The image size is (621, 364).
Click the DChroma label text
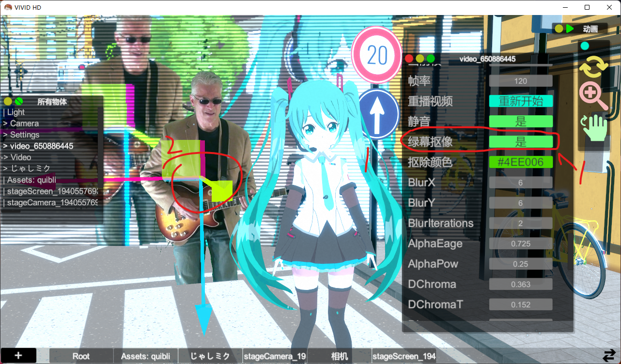(x=432, y=284)
